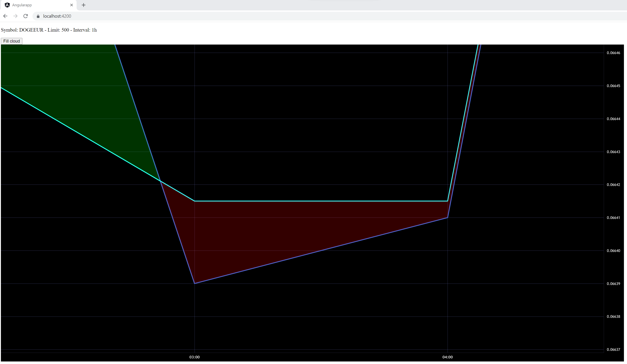Click the browser back arrow
This screenshot has width=627, height=364.
[5, 16]
